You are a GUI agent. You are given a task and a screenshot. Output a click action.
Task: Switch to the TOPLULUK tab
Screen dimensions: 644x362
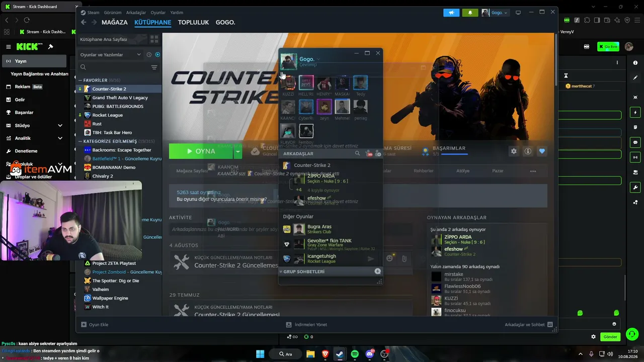pos(193,22)
